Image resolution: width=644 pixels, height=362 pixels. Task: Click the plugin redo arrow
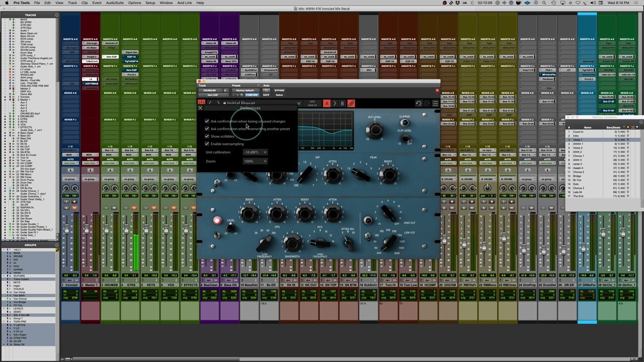pyautogui.click(x=427, y=104)
